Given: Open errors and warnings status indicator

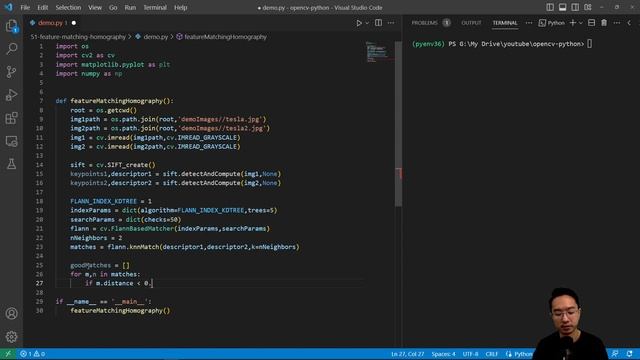Looking at the screenshot, I should [x=32, y=354].
